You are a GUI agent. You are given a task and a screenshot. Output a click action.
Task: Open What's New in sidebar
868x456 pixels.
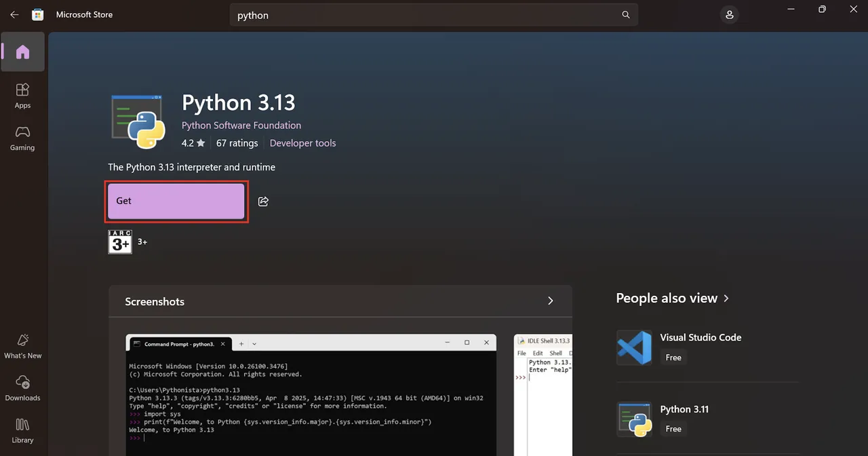(22, 346)
